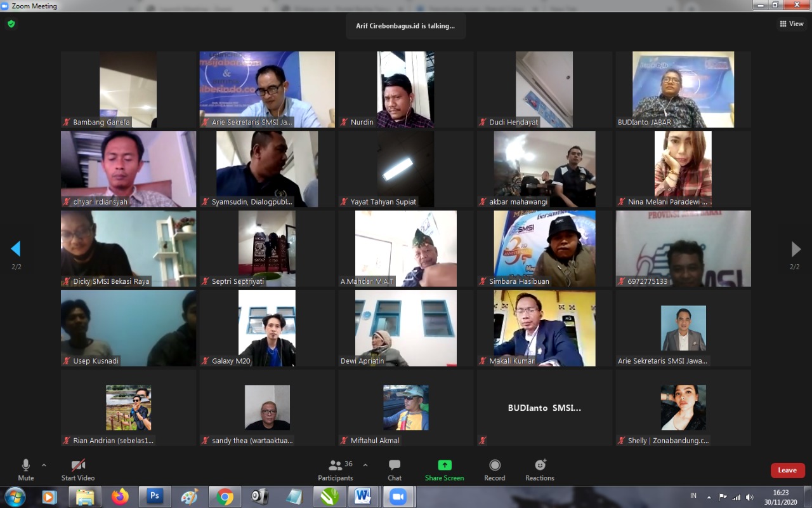
Task: Open the green CorelDRAW taskbar icon
Action: click(x=329, y=497)
